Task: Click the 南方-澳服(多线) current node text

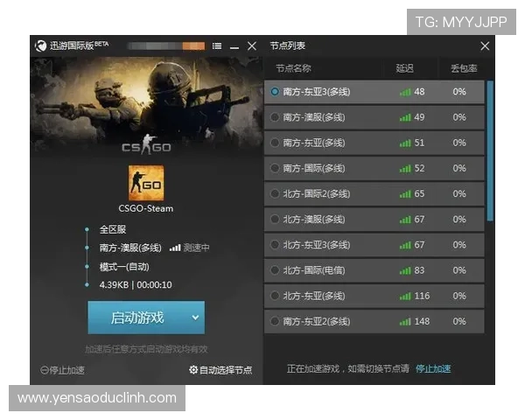Action: (x=130, y=248)
